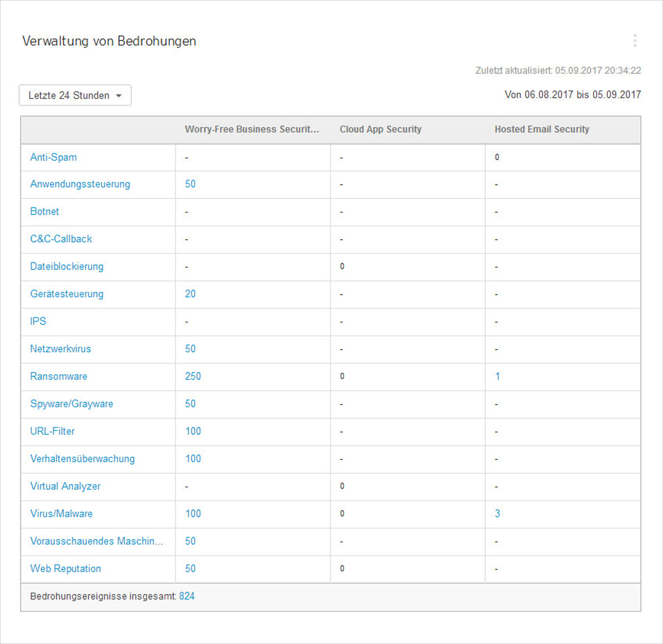Open total threat events count 824
663x644 pixels.
pyautogui.click(x=187, y=596)
